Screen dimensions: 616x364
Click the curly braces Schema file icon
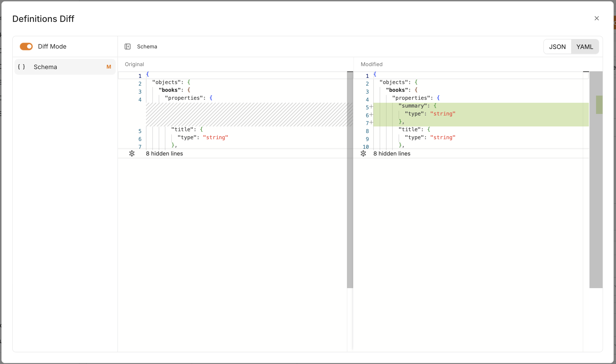pyautogui.click(x=21, y=67)
